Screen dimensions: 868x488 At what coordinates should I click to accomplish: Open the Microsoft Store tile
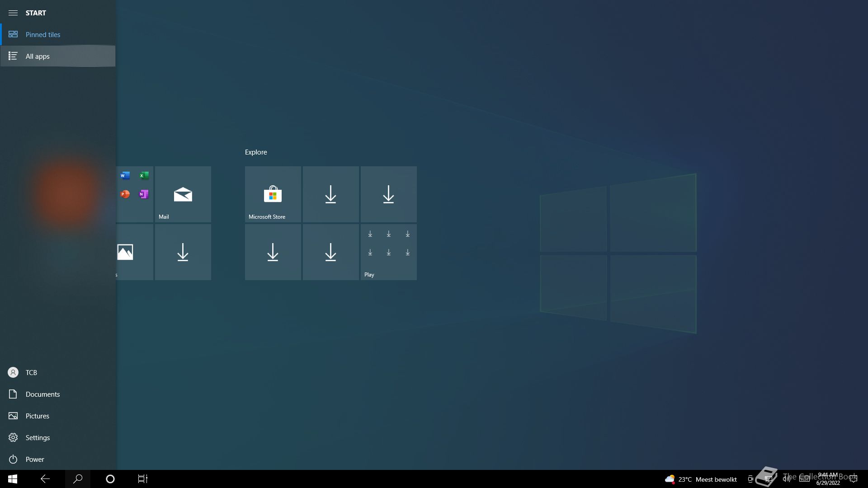[x=273, y=194]
